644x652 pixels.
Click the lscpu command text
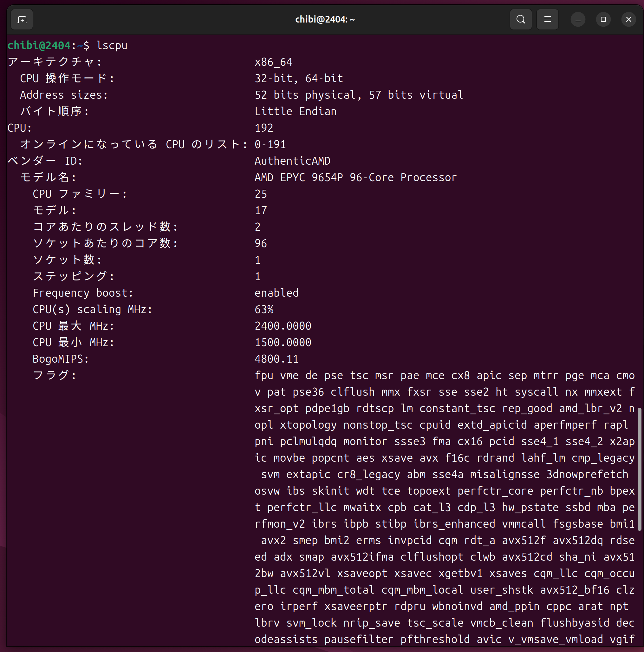pos(112,45)
